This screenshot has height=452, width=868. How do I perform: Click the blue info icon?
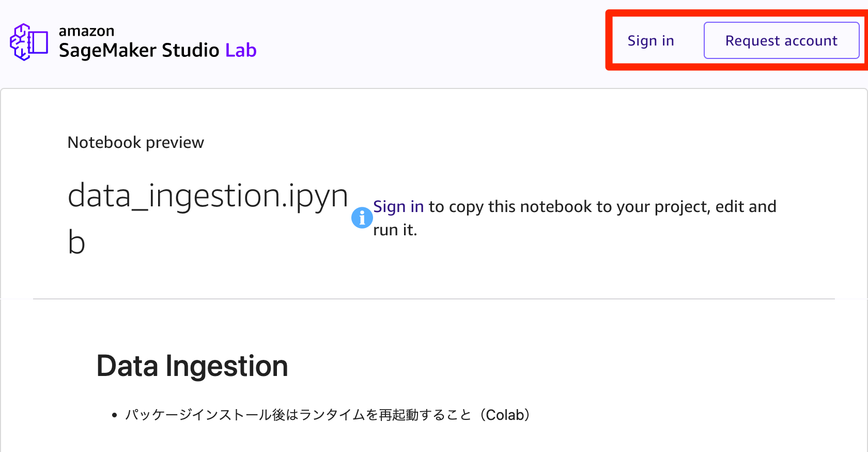pos(362,218)
